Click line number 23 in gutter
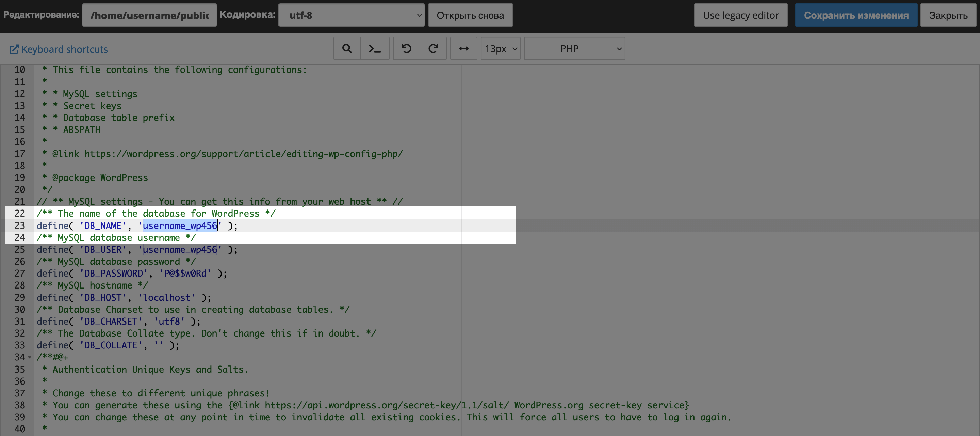Viewport: 980px width, 436px height. pos(20,226)
